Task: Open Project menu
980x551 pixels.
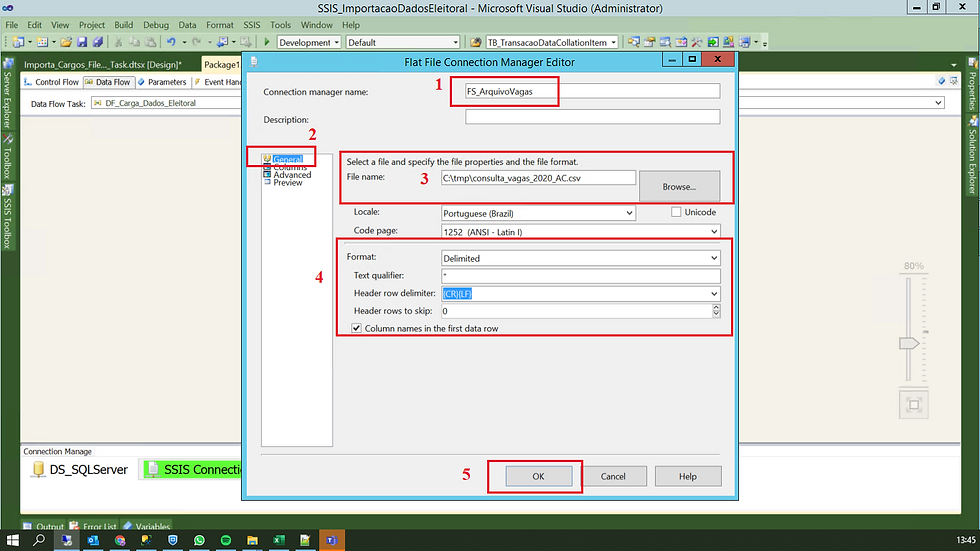Action: click(92, 25)
